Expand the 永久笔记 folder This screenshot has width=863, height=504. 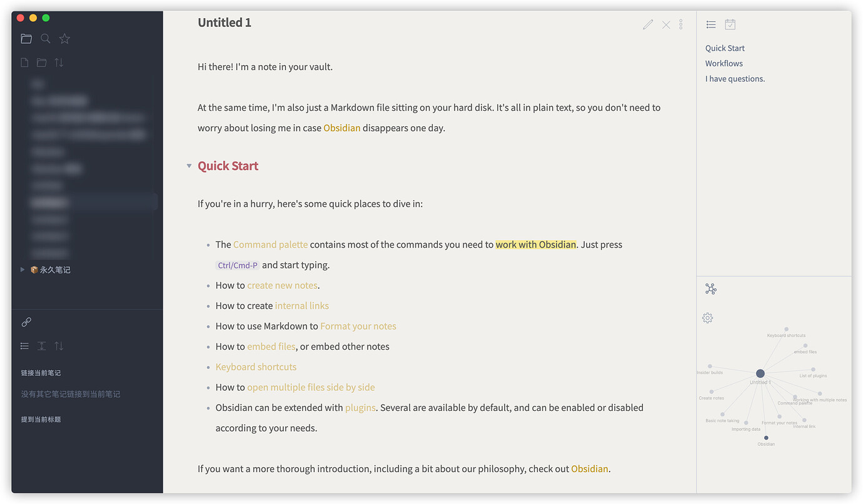tap(23, 270)
